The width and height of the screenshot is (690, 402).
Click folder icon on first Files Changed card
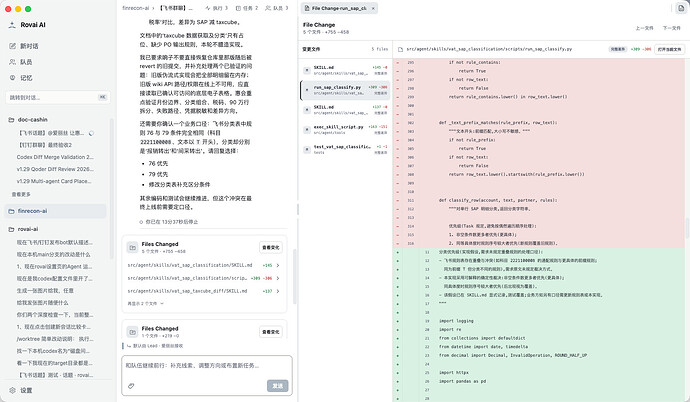tap(132, 248)
